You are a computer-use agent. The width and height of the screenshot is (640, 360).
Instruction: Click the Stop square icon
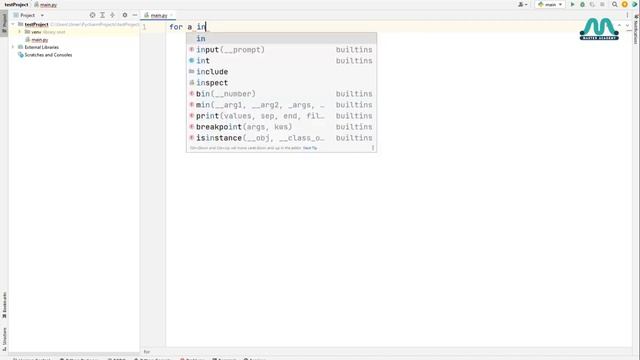(x=602, y=4)
